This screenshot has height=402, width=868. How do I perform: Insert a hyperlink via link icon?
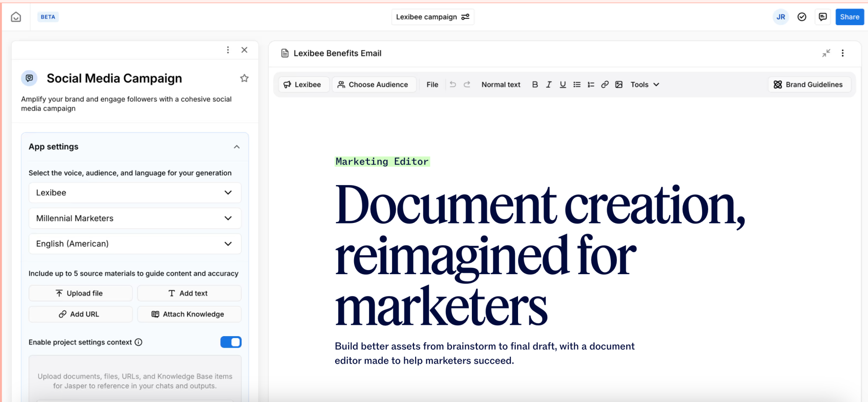pos(605,85)
